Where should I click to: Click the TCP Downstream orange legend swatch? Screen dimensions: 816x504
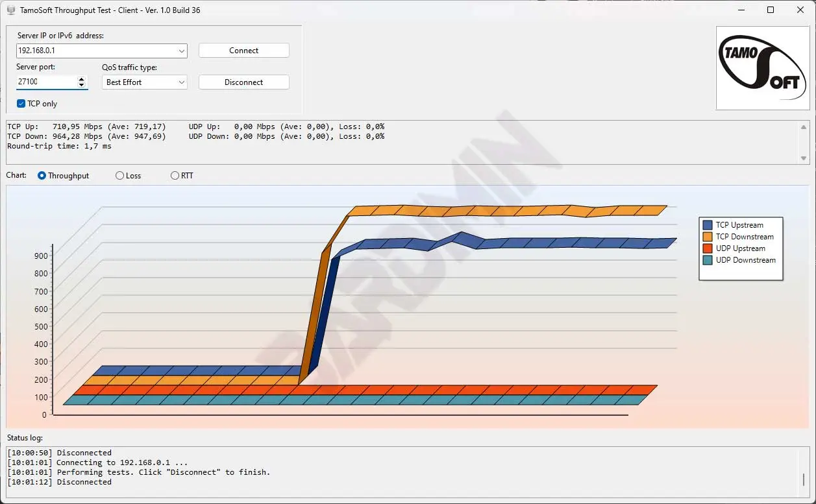(x=708, y=237)
